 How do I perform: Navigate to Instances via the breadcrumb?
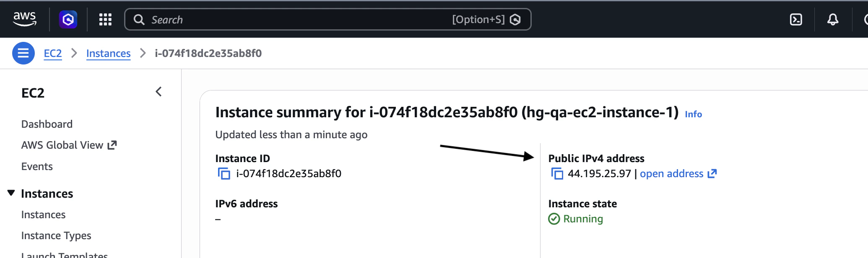coord(108,53)
